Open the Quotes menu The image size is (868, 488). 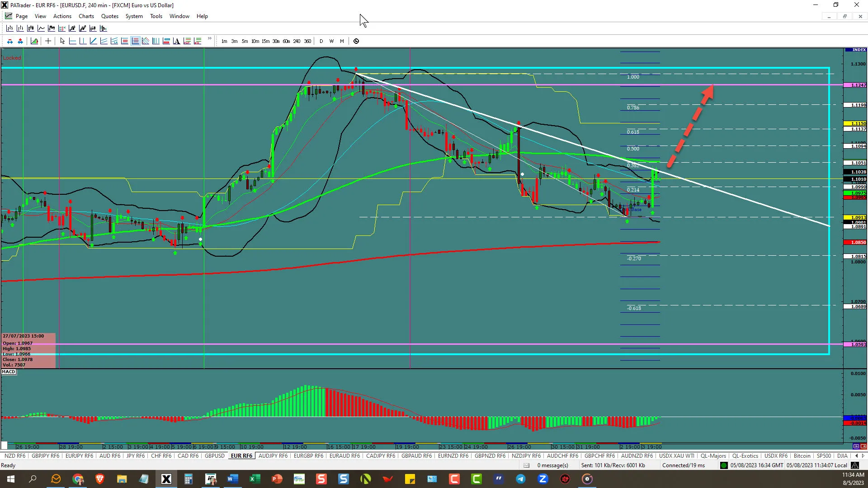coord(109,16)
